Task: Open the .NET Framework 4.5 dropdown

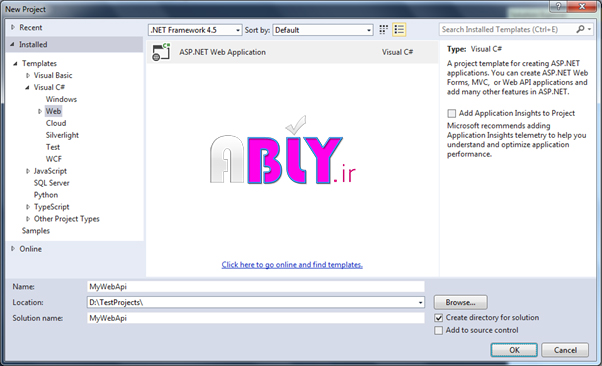Action: (x=195, y=30)
